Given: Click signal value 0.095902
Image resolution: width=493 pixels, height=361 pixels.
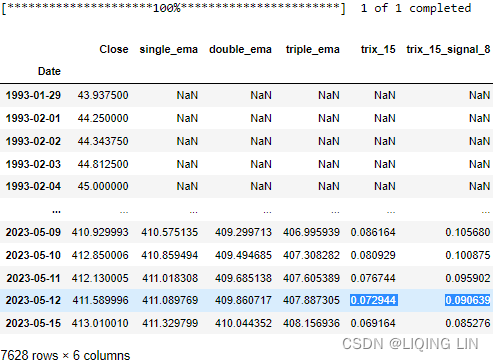Looking at the screenshot, I should pyautogui.click(x=468, y=278).
